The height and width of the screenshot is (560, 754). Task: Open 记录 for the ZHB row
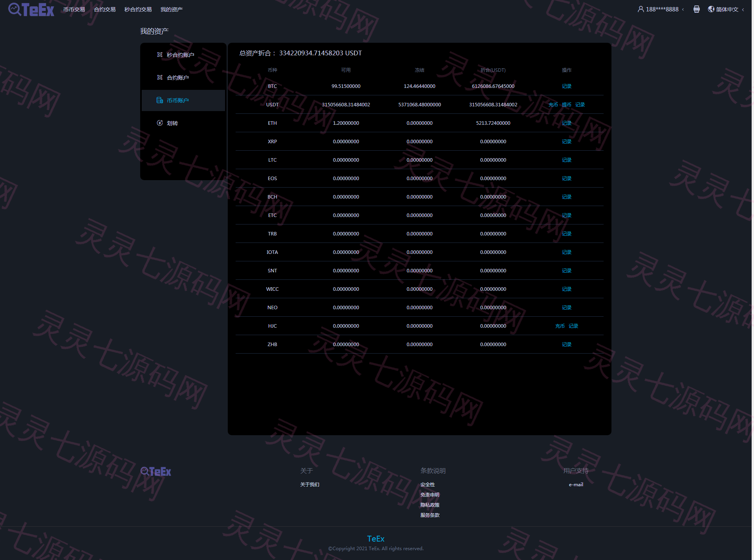tap(566, 344)
